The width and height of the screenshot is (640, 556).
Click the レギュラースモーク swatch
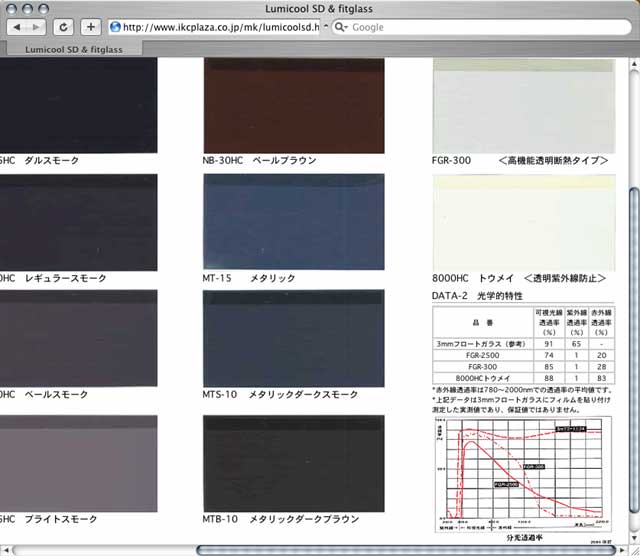[x=78, y=222]
